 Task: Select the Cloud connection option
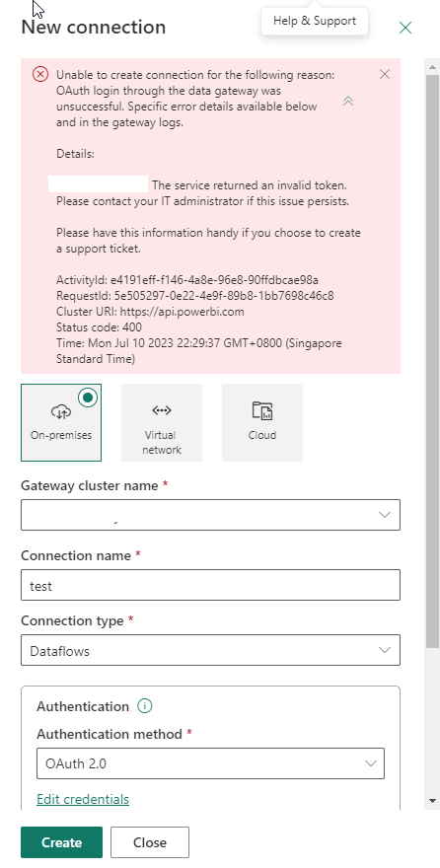click(262, 422)
